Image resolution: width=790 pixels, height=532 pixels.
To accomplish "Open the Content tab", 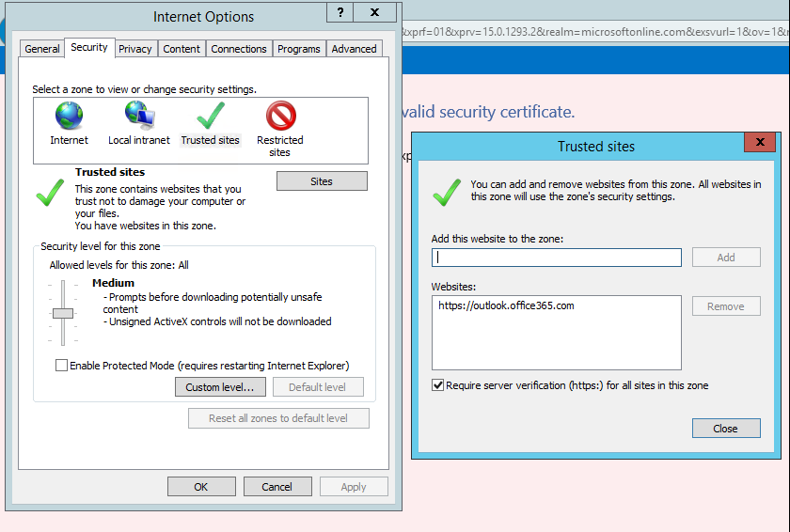I will [x=182, y=49].
